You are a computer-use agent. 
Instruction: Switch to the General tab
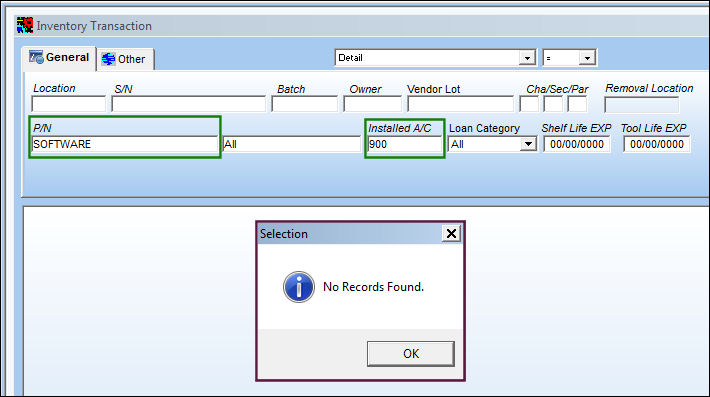(60, 58)
